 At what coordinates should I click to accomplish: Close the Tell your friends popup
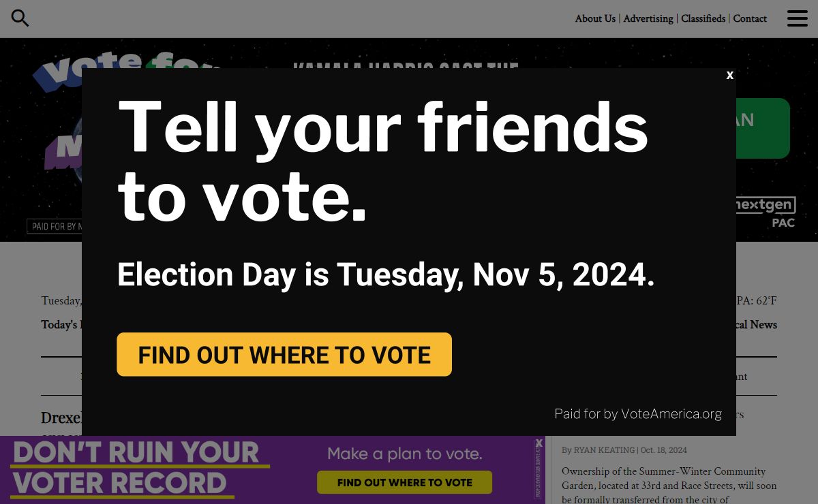(x=729, y=75)
